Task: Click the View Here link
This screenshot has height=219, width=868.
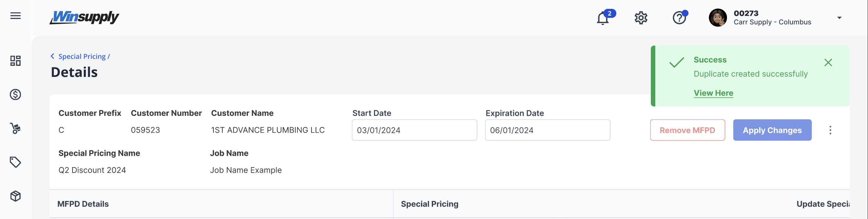Action: point(713,93)
